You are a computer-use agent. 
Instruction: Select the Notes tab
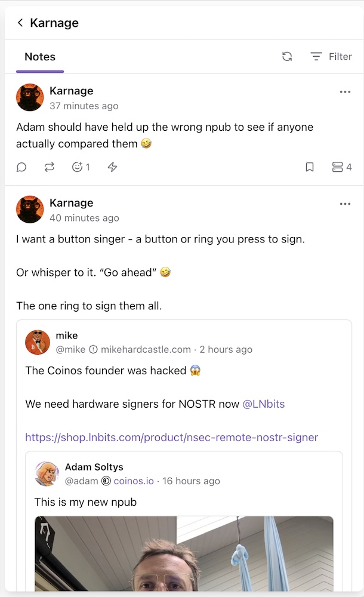[40, 57]
